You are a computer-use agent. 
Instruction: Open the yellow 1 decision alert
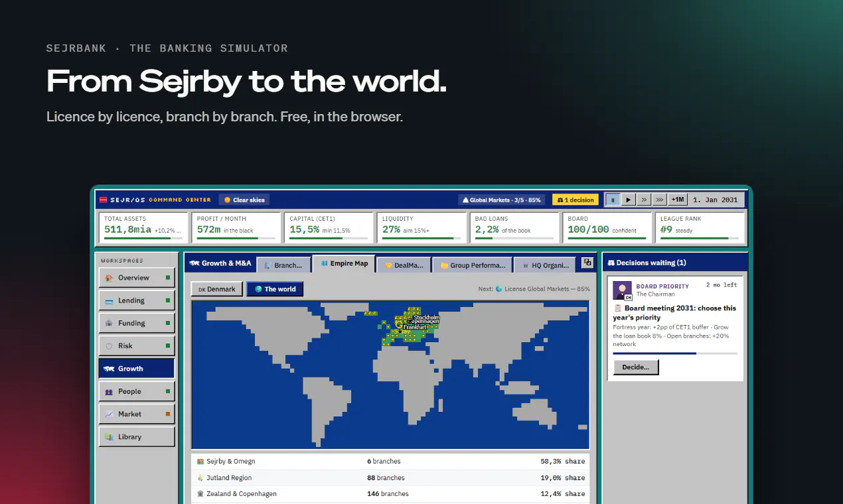click(575, 200)
